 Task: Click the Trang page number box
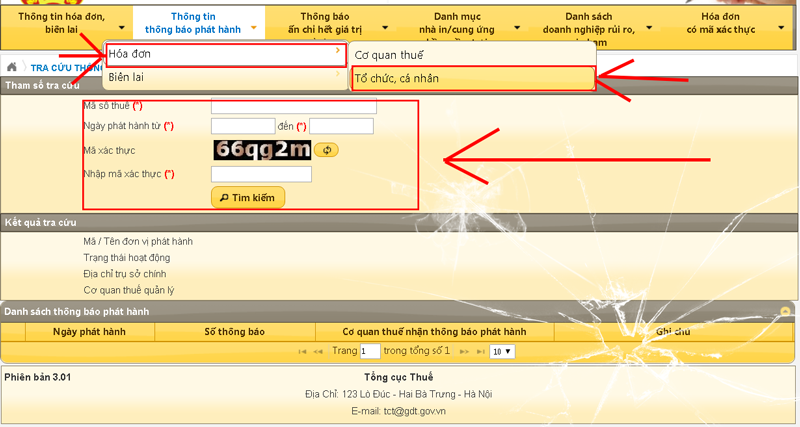click(x=370, y=352)
